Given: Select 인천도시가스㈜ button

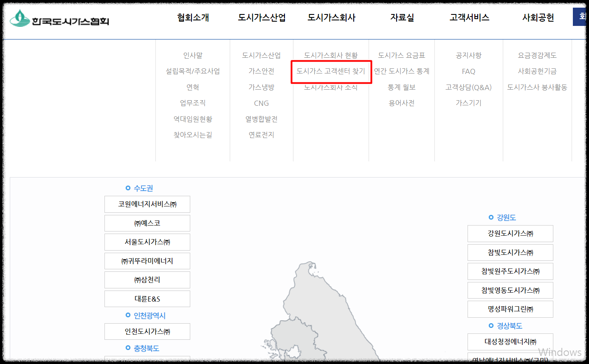Looking at the screenshot, I should point(147,331).
